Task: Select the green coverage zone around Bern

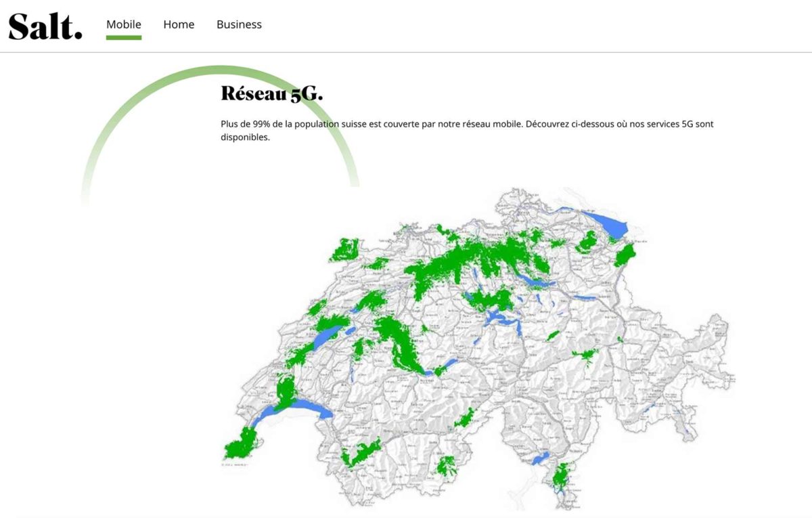Action: tap(399, 345)
